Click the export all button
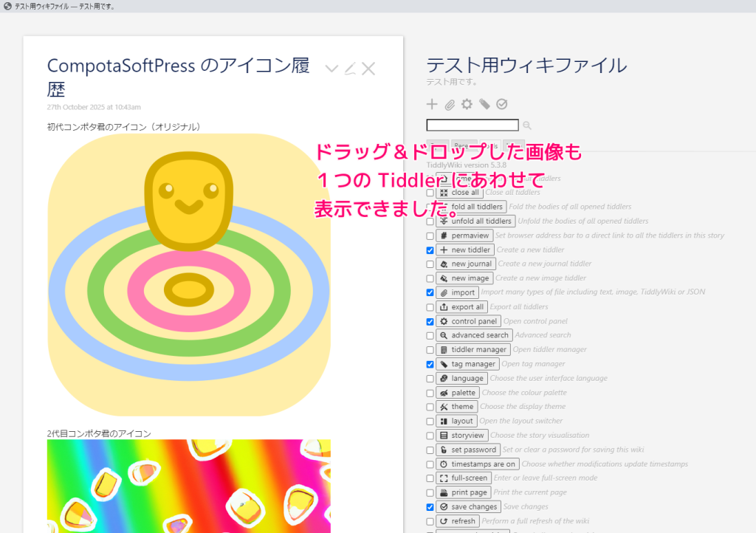This screenshot has width=756, height=533. 461,307
